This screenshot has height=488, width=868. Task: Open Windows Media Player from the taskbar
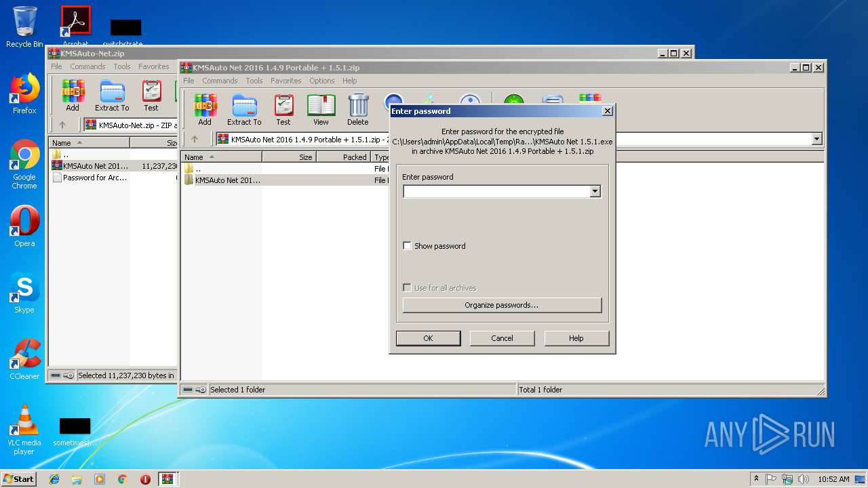tap(100, 479)
